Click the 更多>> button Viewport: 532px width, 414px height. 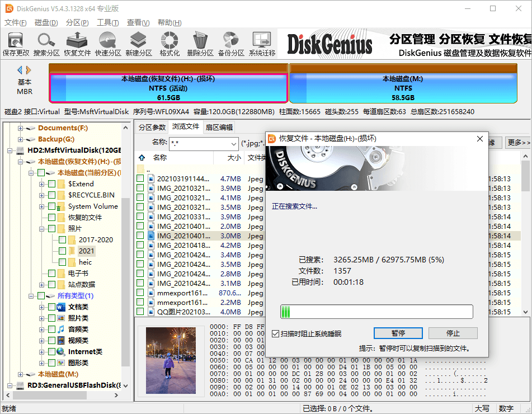(x=519, y=143)
